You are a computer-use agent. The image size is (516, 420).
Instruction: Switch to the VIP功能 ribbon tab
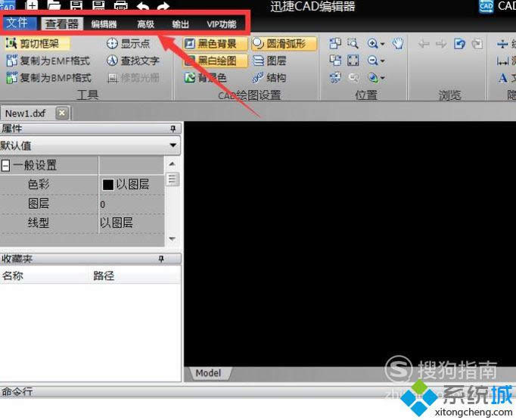(x=222, y=24)
